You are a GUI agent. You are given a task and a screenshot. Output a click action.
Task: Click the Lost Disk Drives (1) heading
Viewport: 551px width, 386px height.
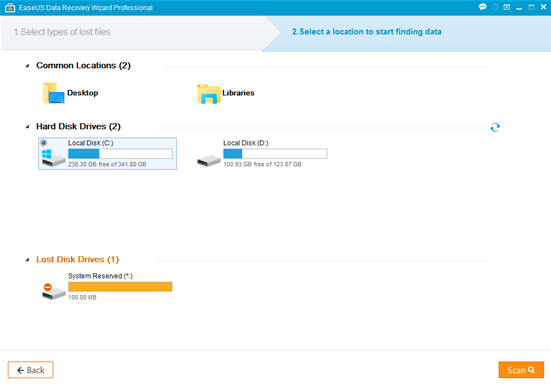[77, 260]
